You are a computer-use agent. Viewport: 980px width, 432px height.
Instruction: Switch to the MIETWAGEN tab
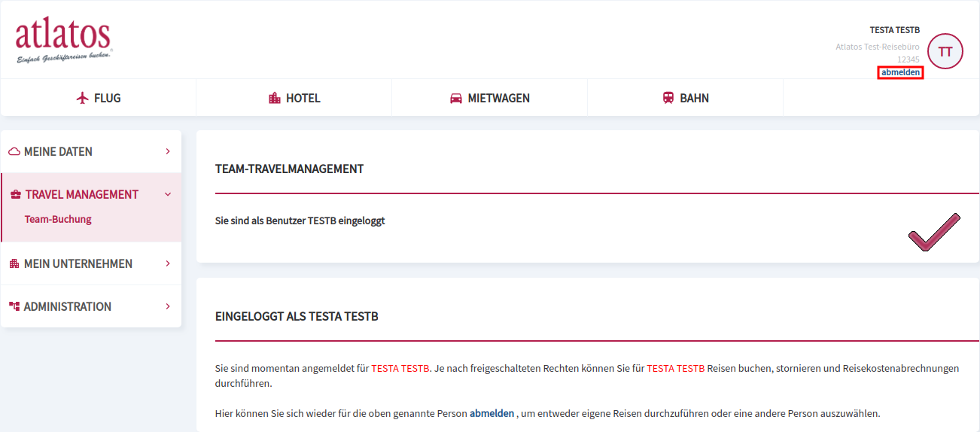(x=490, y=98)
